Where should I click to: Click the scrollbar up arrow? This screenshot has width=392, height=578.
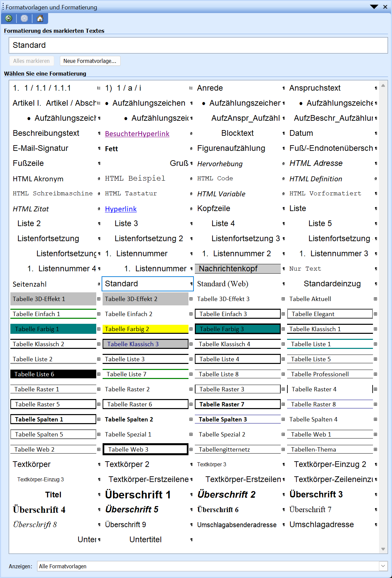(x=383, y=86)
